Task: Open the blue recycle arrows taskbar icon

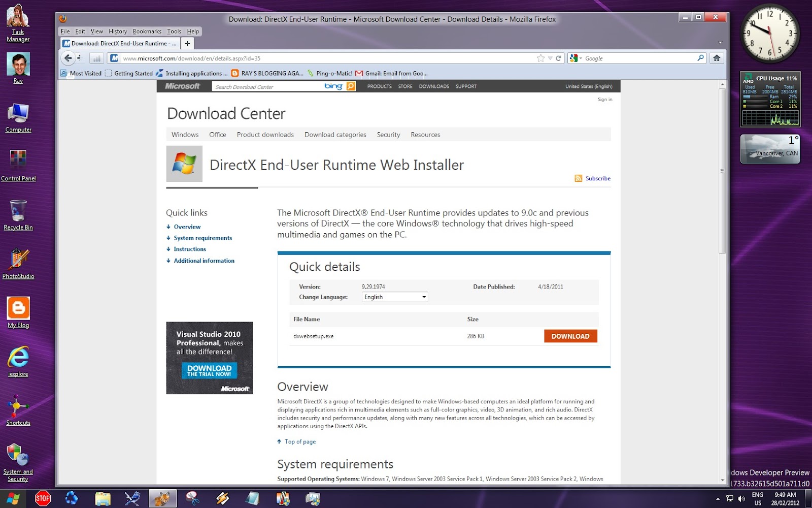Action: coord(72,498)
